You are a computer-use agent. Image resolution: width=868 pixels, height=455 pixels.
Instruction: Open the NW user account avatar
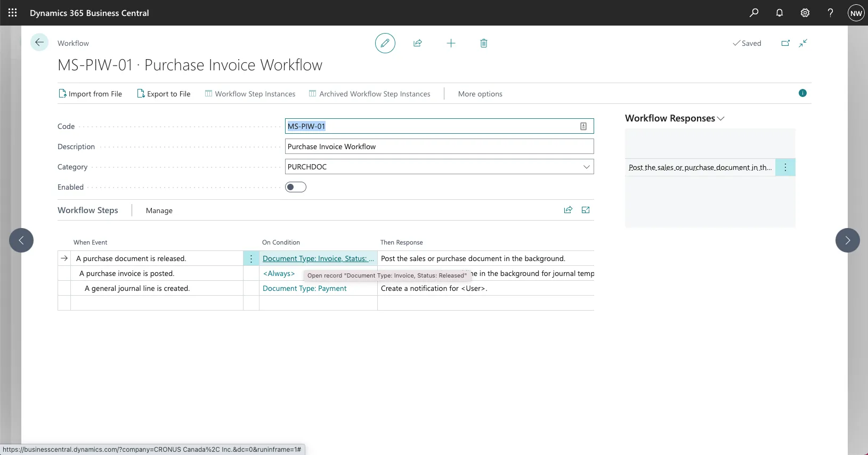pos(856,13)
